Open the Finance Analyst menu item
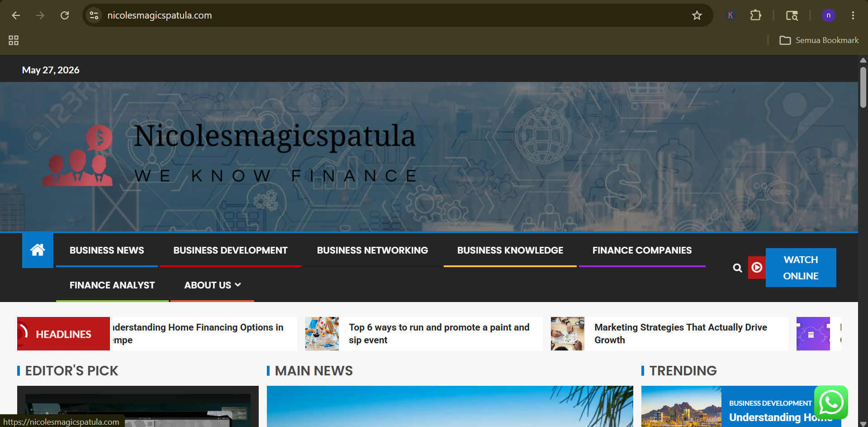This screenshot has width=868, height=427. [x=112, y=285]
